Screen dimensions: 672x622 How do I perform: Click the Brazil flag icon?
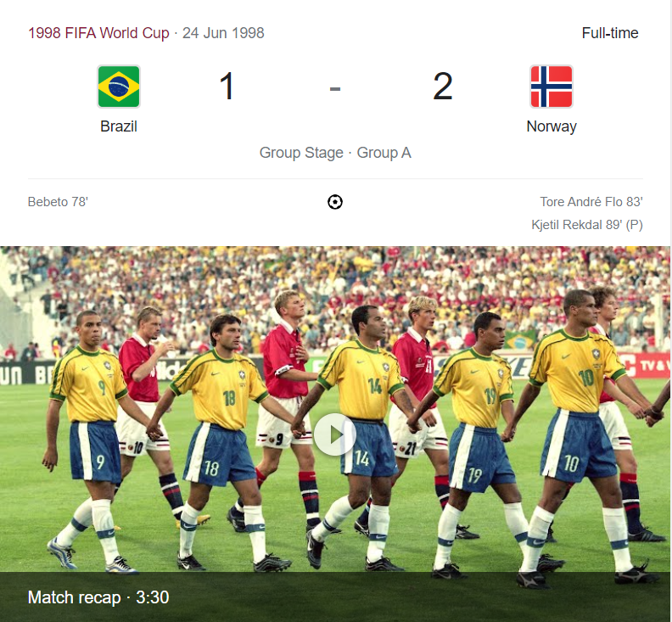pyautogui.click(x=119, y=87)
